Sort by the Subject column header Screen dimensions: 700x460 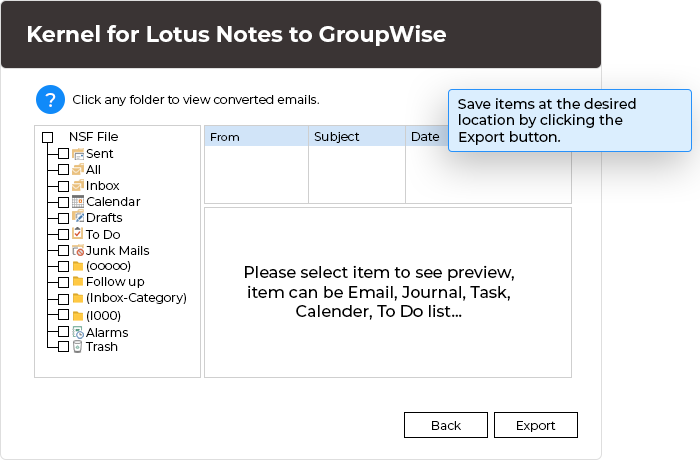[357, 136]
